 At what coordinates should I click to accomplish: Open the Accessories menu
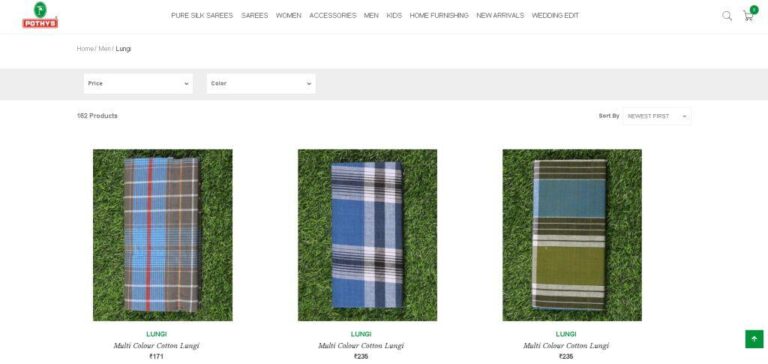[333, 16]
